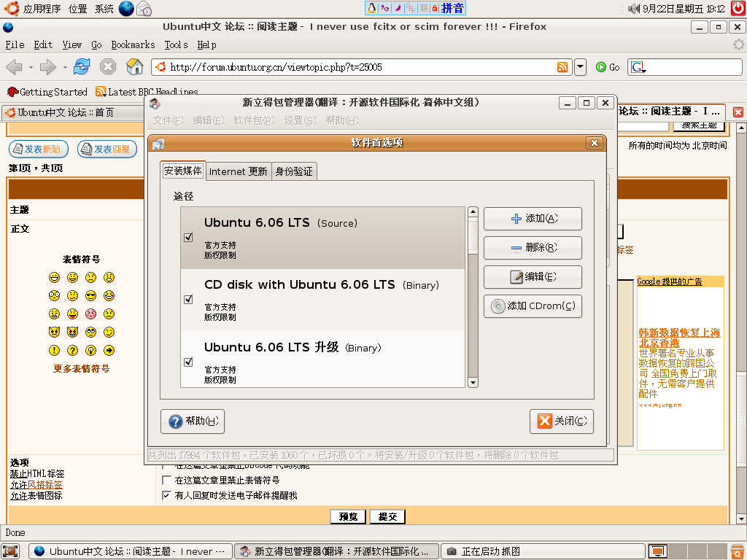Image resolution: width=747 pixels, height=560 pixels.
Task: Open the 韩新数据恢复上海 ad link
Action: click(679, 338)
